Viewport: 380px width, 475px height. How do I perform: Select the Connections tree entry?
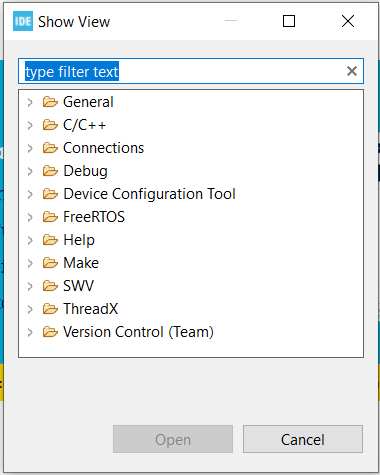coord(103,148)
